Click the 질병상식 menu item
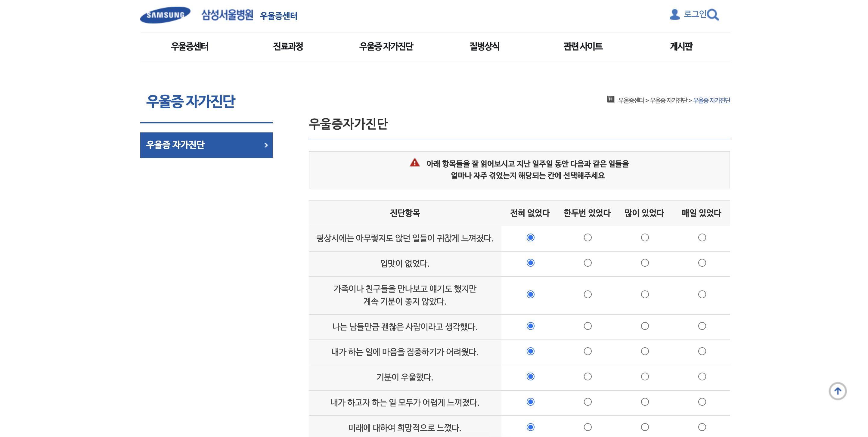868x437 pixels. pos(485,47)
